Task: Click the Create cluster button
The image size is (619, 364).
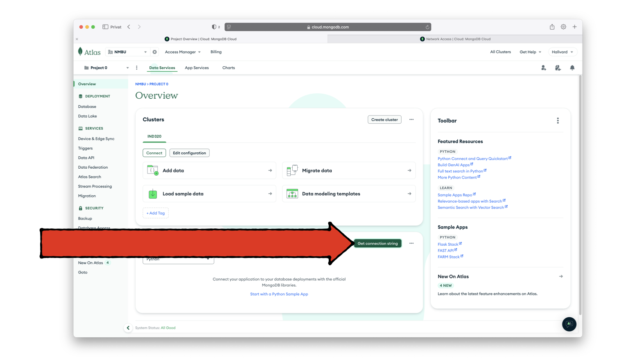Action: (x=384, y=120)
